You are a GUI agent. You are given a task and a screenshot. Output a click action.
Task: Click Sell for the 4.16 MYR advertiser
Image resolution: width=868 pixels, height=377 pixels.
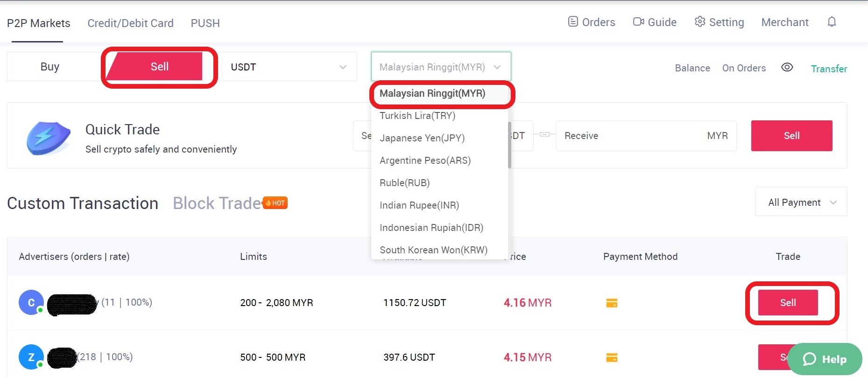tap(788, 302)
